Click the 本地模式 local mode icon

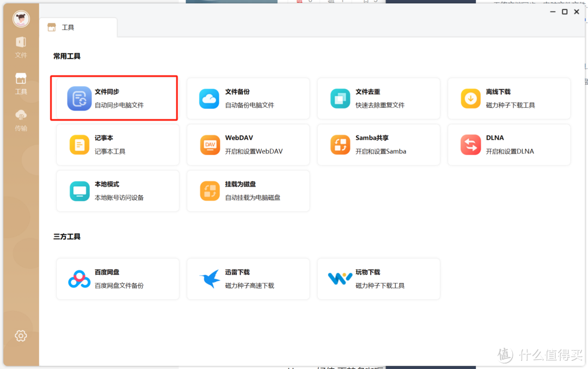pos(79,190)
